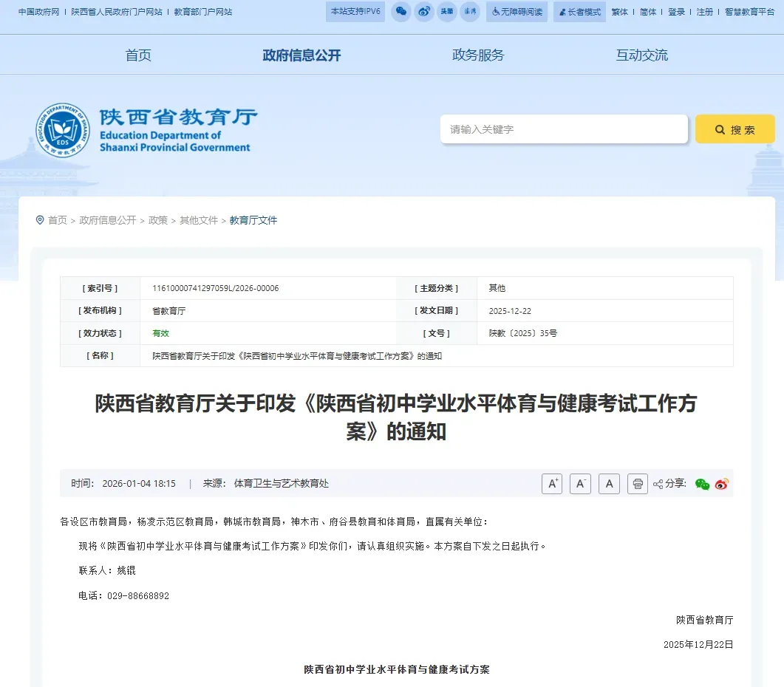Click the 分享 share icon
This screenshot has height=687, width=784.
click(658, 484)
